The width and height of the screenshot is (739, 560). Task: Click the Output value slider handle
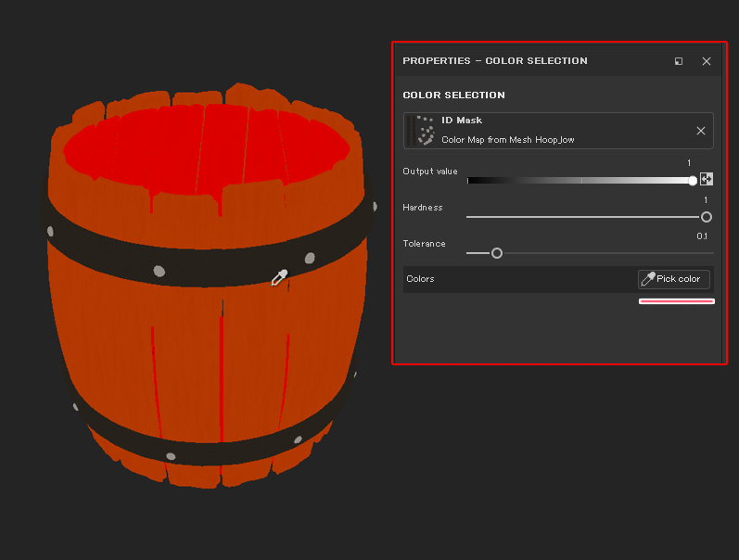pyautogui.click(x=693, y=181)
